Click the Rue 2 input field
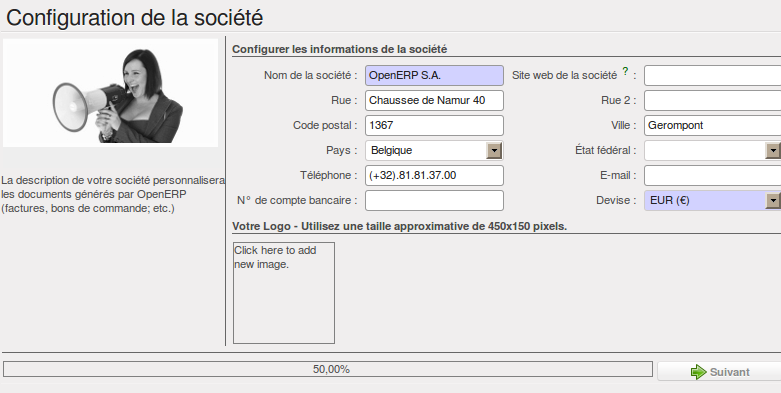Viewport: 781px width, 393px height. pyautogui.click(x=712, y=100)
